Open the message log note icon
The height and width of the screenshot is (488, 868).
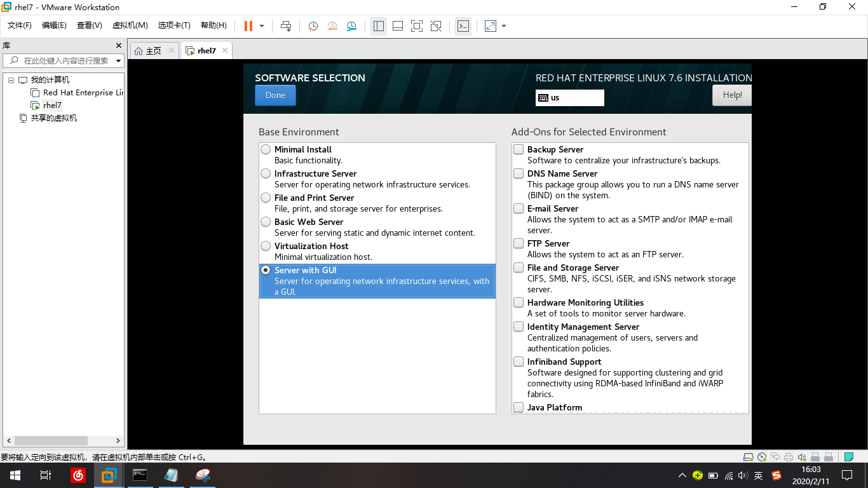click(x=849, y=457)
